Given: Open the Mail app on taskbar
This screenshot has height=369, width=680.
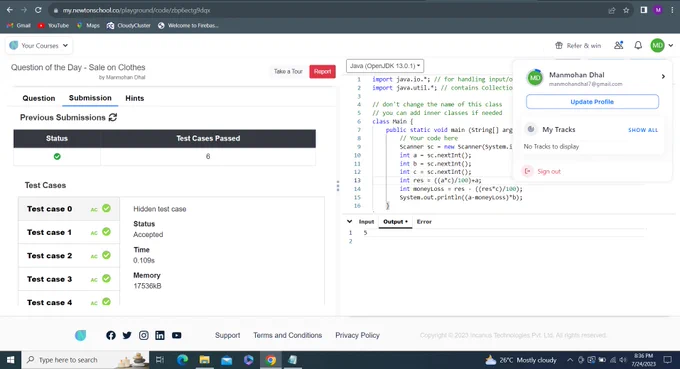Looking at the screenshot, I should click(226, 360).
